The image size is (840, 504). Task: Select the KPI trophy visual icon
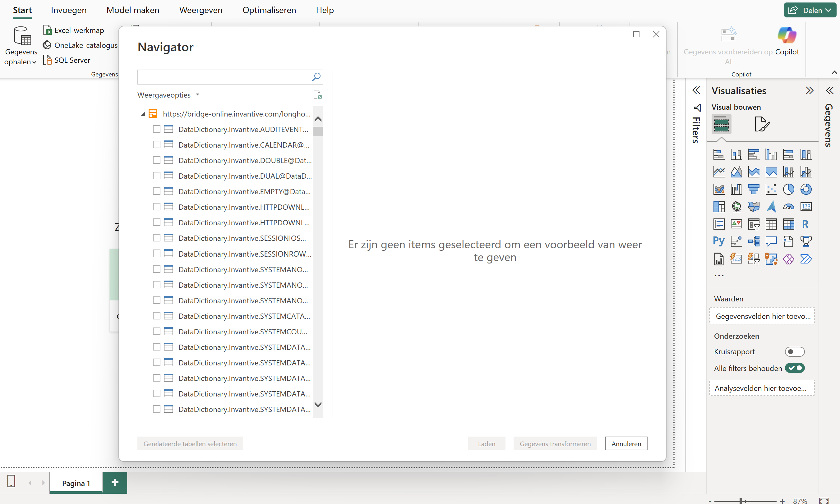click(x=806, y=241)
